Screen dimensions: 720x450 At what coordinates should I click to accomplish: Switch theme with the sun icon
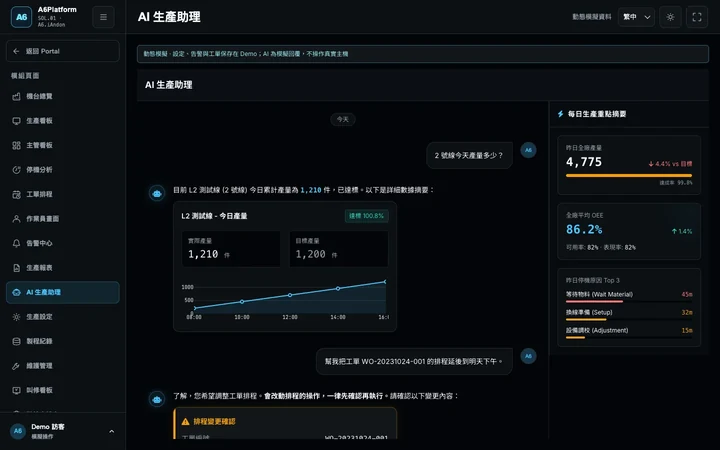[670, 17]
